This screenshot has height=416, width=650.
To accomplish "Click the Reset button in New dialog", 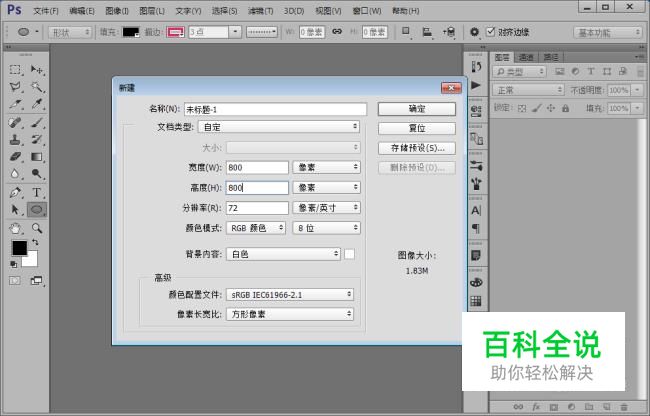I will 417,128.
